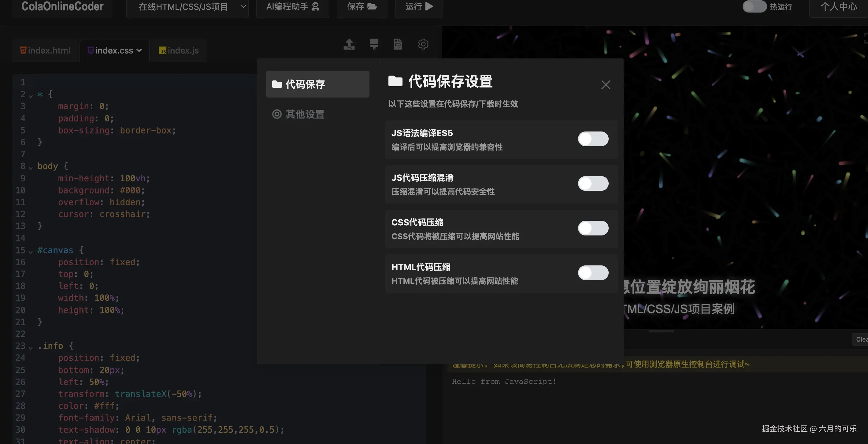Click the person icon inside AI编程助手 button
This screenshot has height=444, width=868.
pyautogui.click(x=315, y=6)
